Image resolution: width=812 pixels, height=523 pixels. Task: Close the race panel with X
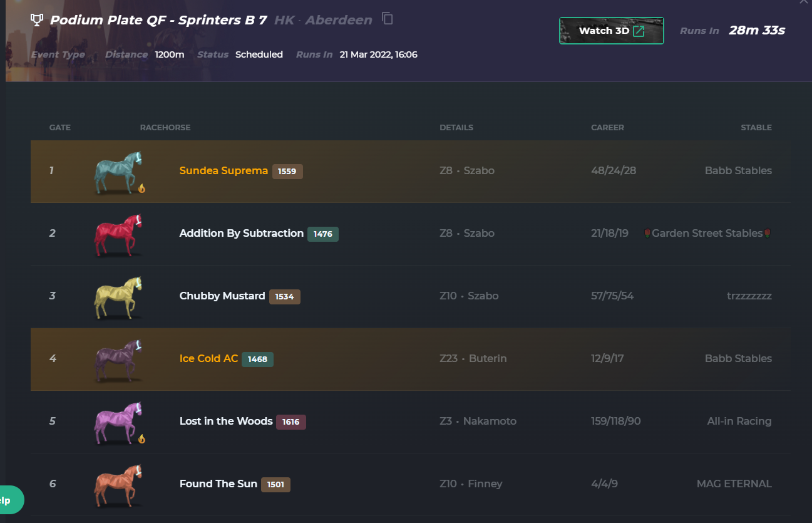coord(804,3)
